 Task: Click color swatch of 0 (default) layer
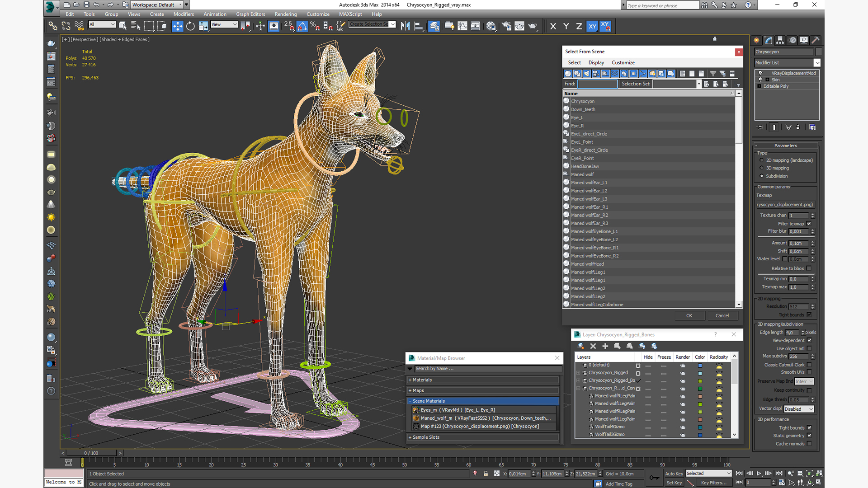click(x=700, y=366)
